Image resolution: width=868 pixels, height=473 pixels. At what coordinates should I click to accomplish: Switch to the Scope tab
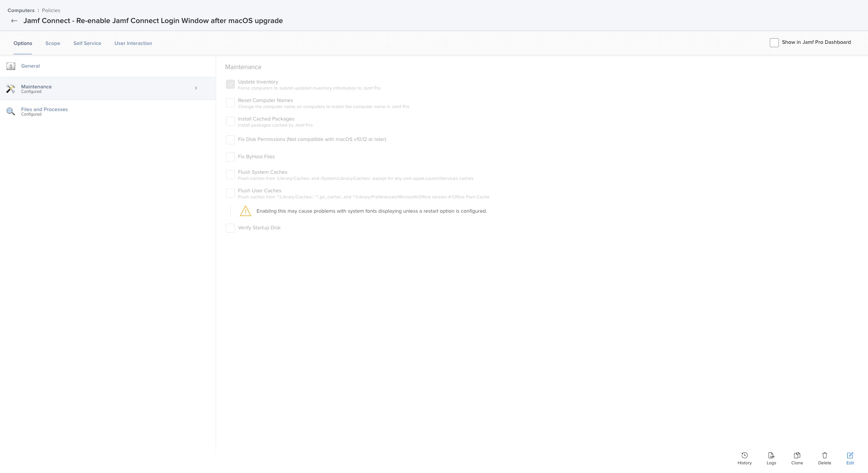coord(53,43)
